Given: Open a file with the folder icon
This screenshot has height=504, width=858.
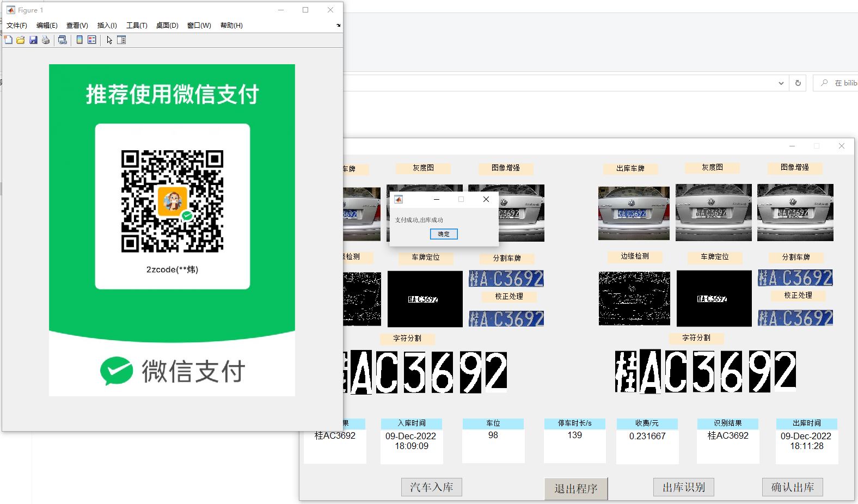Looking at the screenshot, I should tap(21, 40).
